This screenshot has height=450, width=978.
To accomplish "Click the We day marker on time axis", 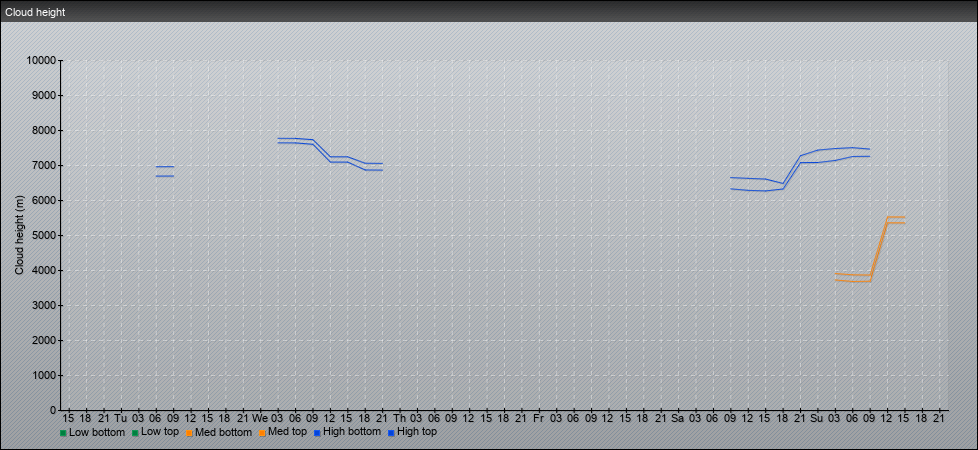I will [260, 419].
